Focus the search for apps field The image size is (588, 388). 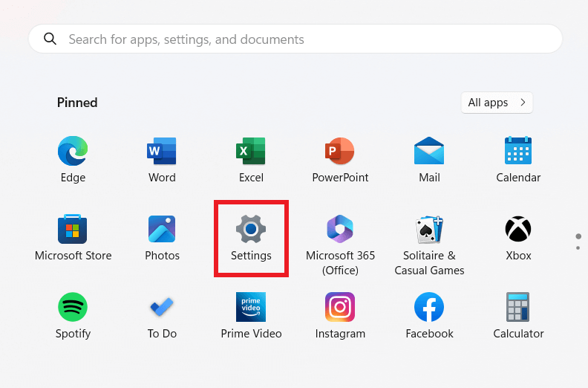[x=295, y=39]
